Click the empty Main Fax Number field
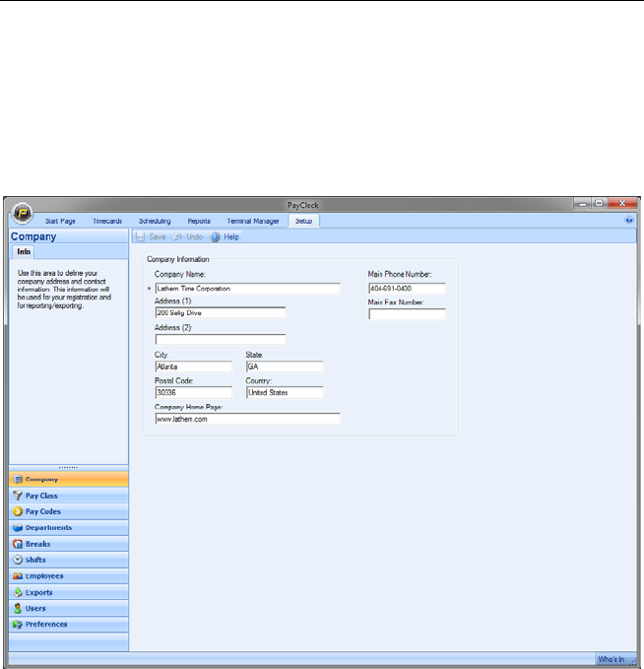This screenshot has height=669, width=644. (x=408, y=314)
